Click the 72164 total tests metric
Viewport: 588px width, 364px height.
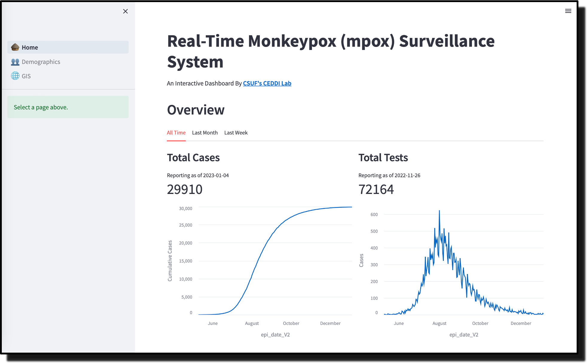[x=376, y=189]
